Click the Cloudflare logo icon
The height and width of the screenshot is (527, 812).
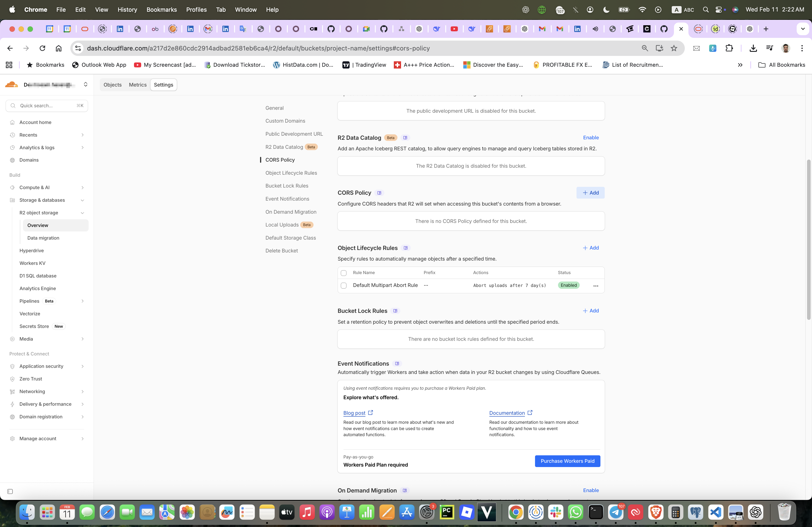(12, 85)
